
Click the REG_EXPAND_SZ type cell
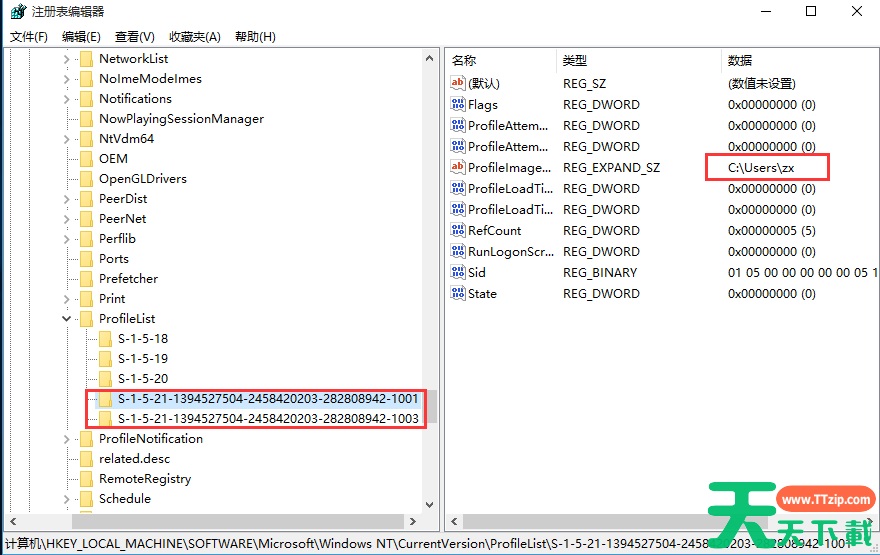(x=612, y=168)
